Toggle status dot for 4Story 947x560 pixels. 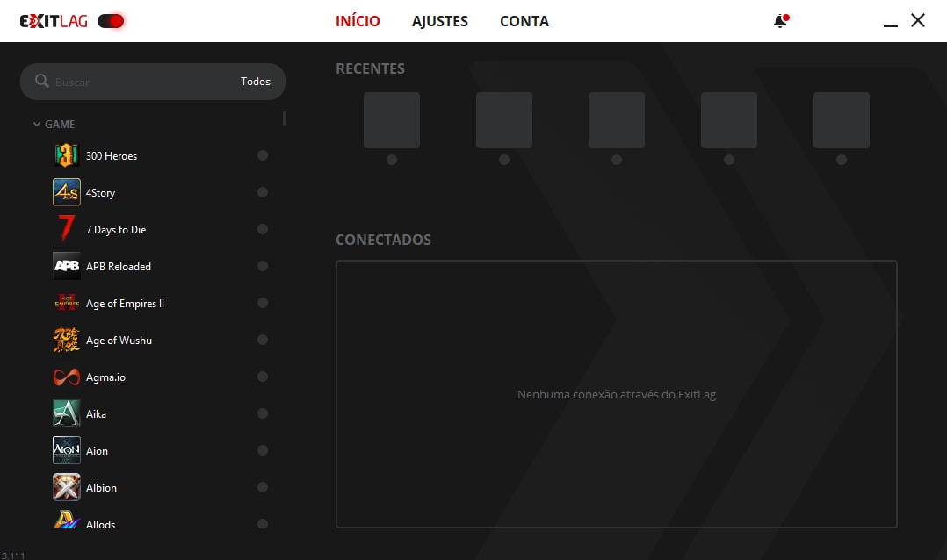tap(262, 192)
